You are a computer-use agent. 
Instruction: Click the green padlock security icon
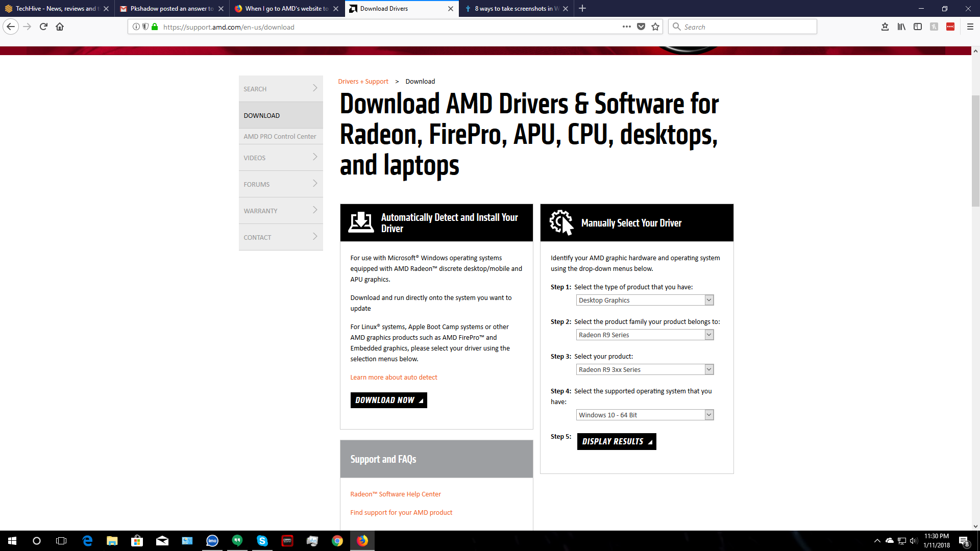tap(155, 27)
